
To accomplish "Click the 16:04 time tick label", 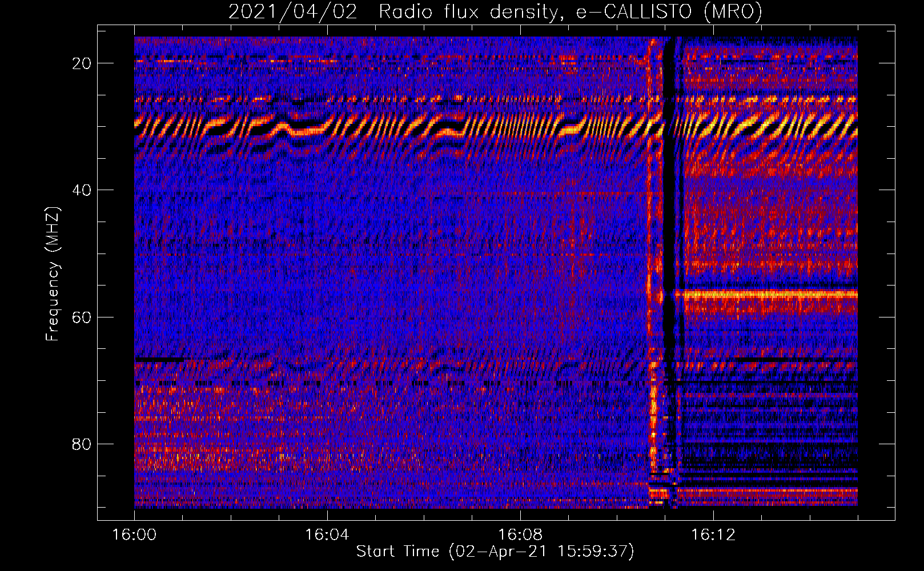I will pos(327,534).
